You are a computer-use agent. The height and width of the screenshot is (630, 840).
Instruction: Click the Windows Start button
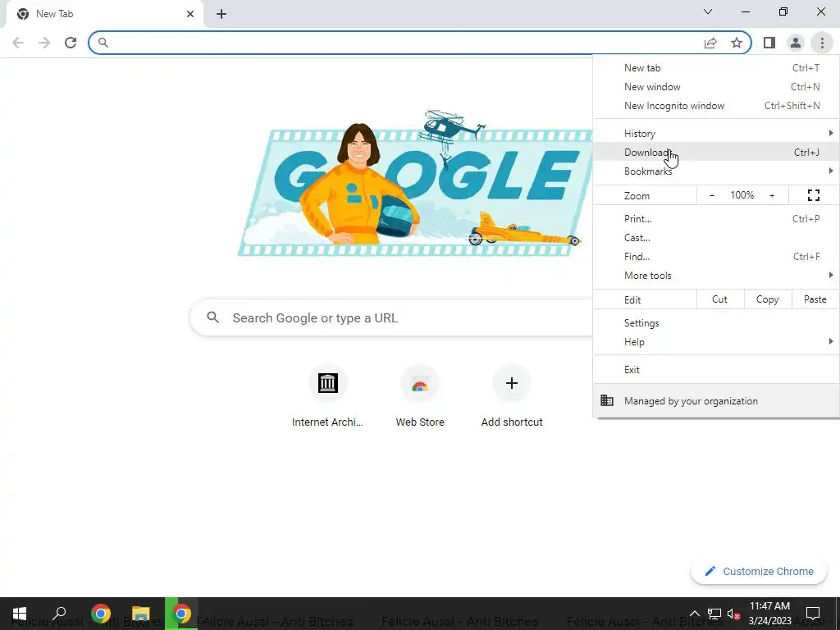pos(20,614)
